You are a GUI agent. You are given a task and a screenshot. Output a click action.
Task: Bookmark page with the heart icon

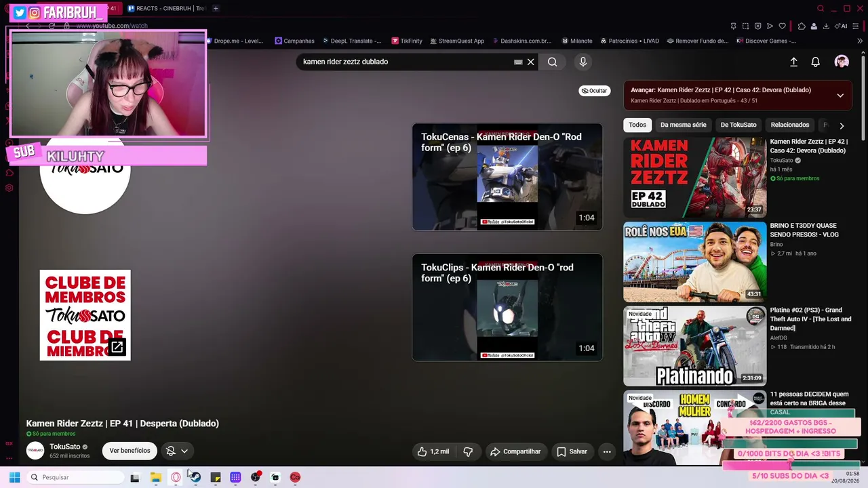pyautogui.click(x=782, y=26)
